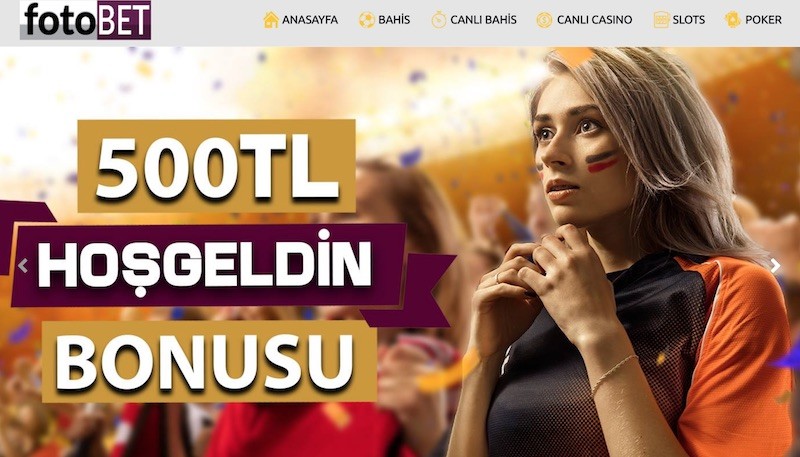
Task: Click the fotoBET logo
Action: [85, 20]
